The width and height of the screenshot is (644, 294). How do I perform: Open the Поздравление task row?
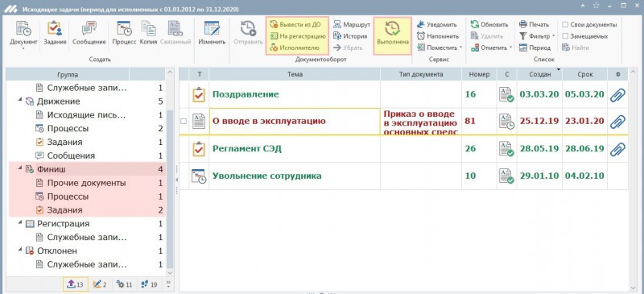pos(403,94)
